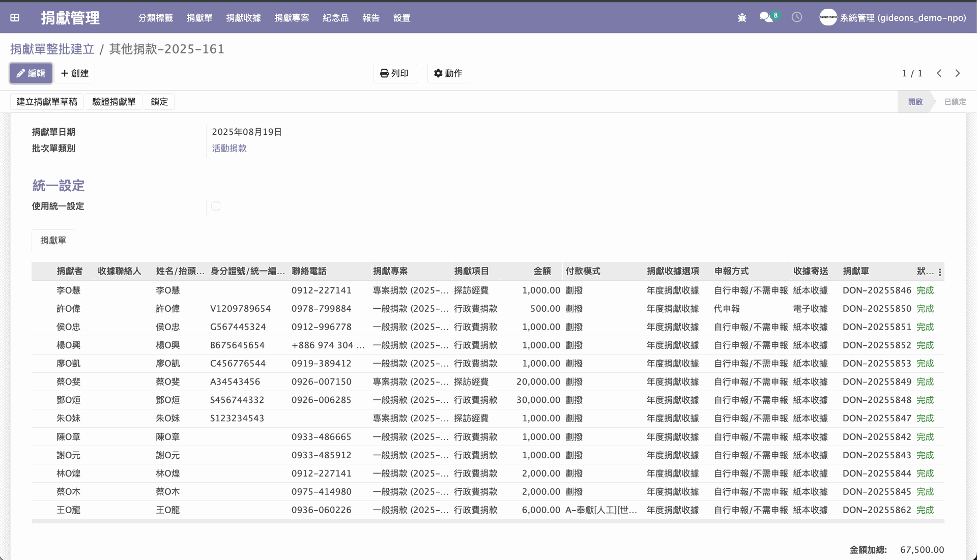Go to the previous record arrow

point(939,73)
